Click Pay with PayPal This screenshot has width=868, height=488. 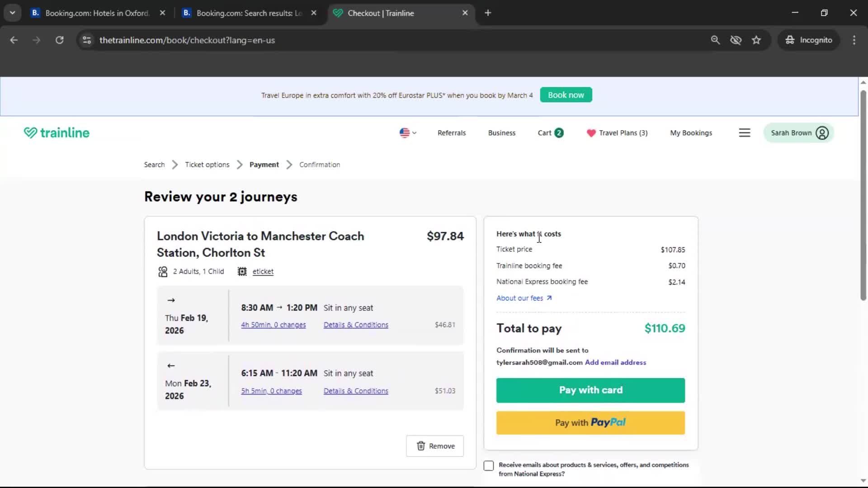click(x=590, y=422)
